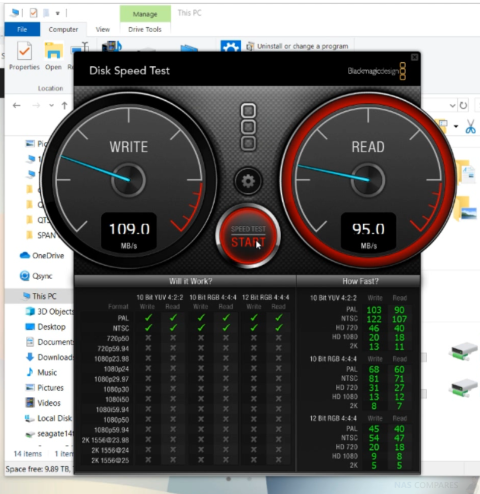Click the upper network drive icon

[464, 352]
